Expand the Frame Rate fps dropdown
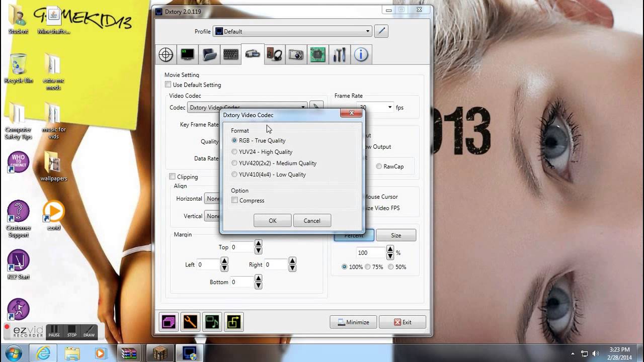Viewport: 644px width, 362px height. (x=389, y=107)
